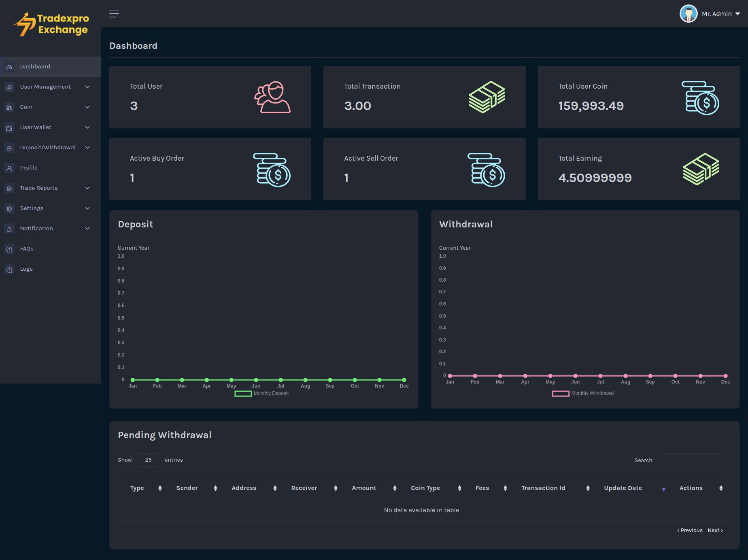Click the Total Transaction cash stack icon
The image size is (748, 560).
click(x=487, y=97)
